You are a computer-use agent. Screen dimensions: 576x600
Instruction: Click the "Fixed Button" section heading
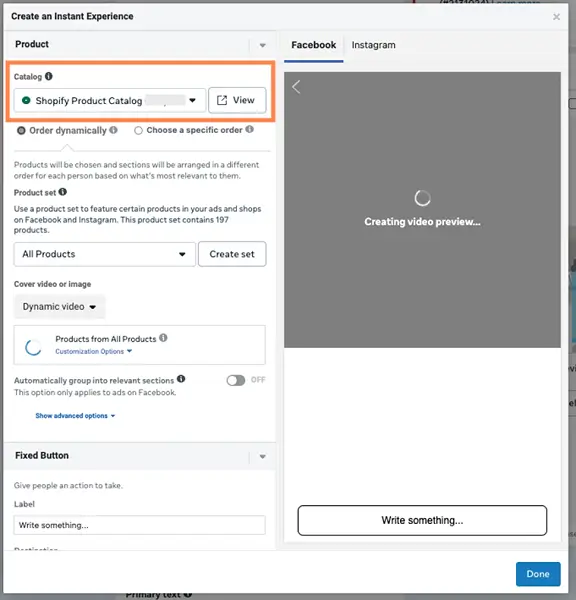click(x=42, y=455)
